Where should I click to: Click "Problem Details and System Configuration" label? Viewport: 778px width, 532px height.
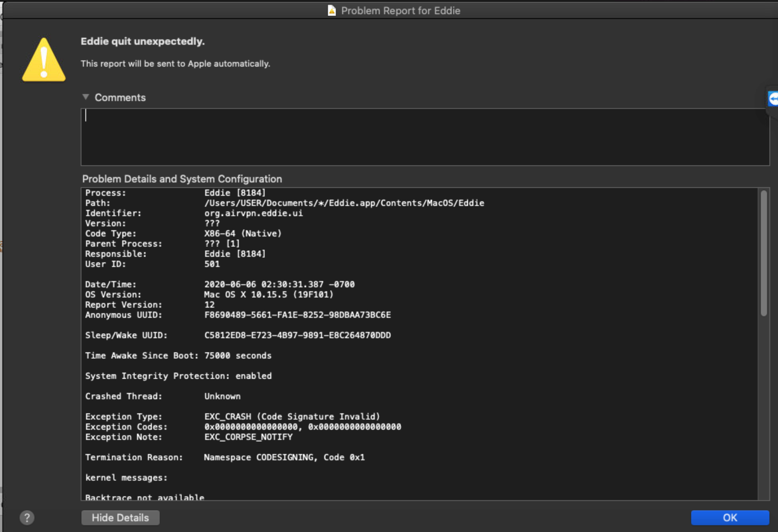[182, 179]
